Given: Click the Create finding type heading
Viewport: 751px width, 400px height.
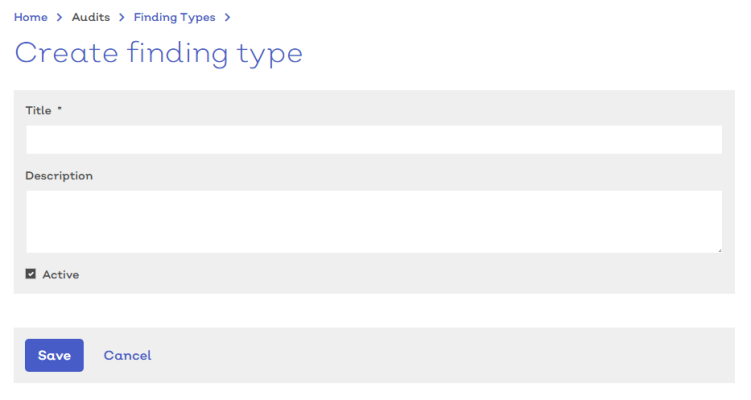Looking at the screenshot, I should click(159, 54).
